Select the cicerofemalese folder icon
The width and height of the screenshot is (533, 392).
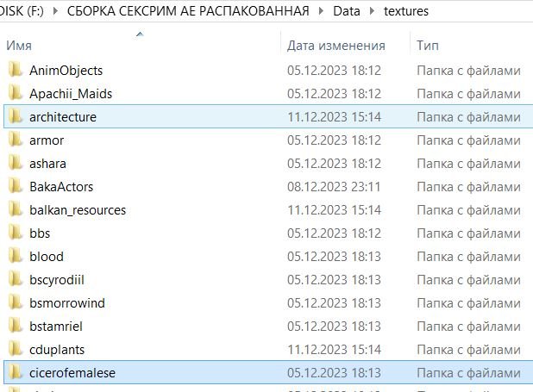pos(15,372)
